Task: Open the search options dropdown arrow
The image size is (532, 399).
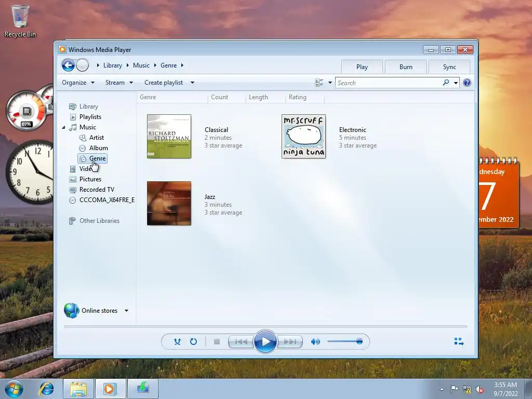Action: [456, 83]
